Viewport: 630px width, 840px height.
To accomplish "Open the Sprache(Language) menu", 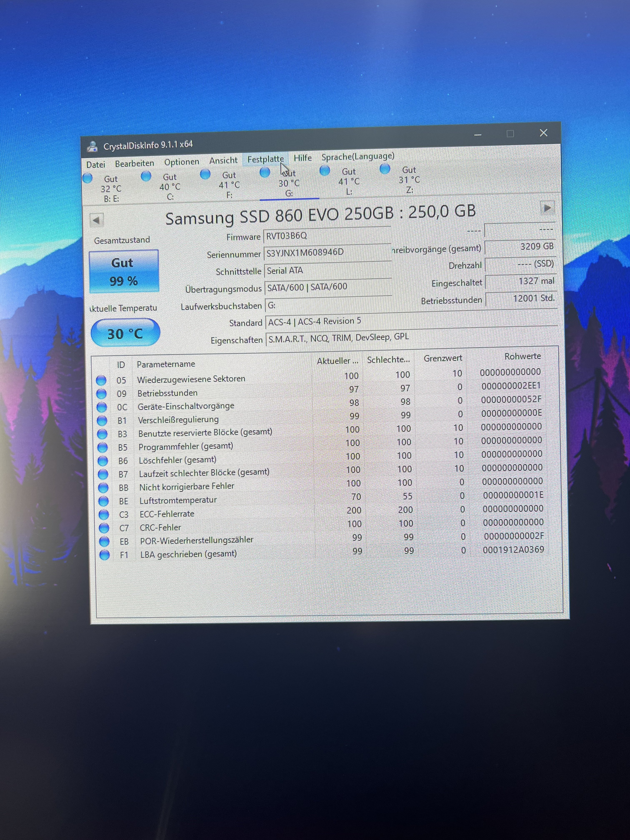I will [x=358, y=156].
